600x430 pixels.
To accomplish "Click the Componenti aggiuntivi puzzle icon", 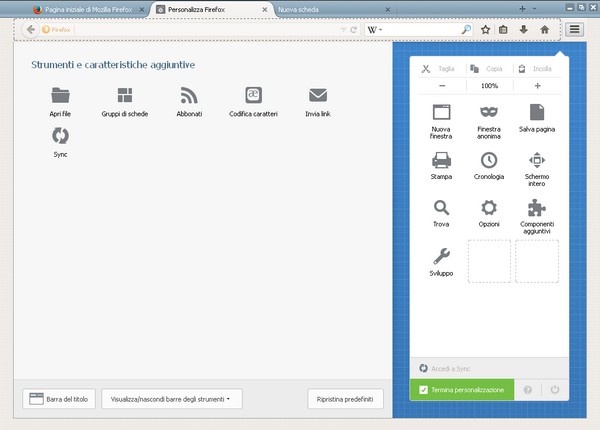I will pyautogui.click(x=537, y=208).
